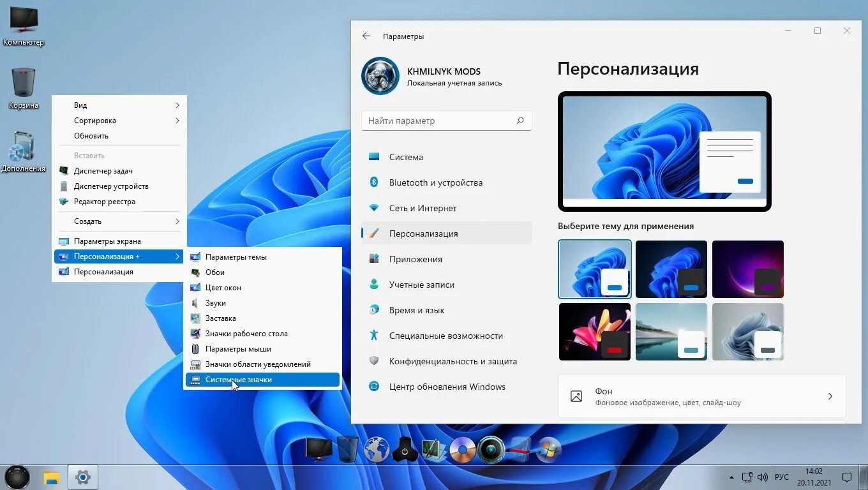Click the KHMILNYK MODS account avatar
868x490 pixels.
[380, 76]
